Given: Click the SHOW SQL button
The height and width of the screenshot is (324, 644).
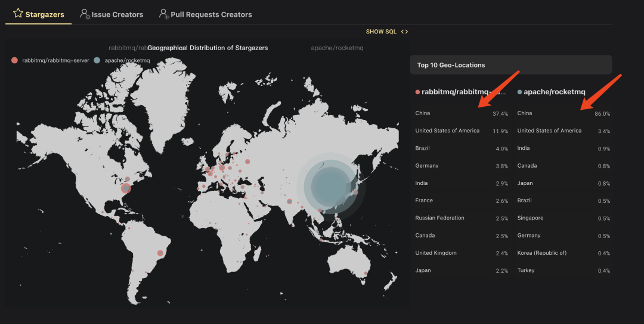Looking at the screenshot, I should tap(387, 32).
